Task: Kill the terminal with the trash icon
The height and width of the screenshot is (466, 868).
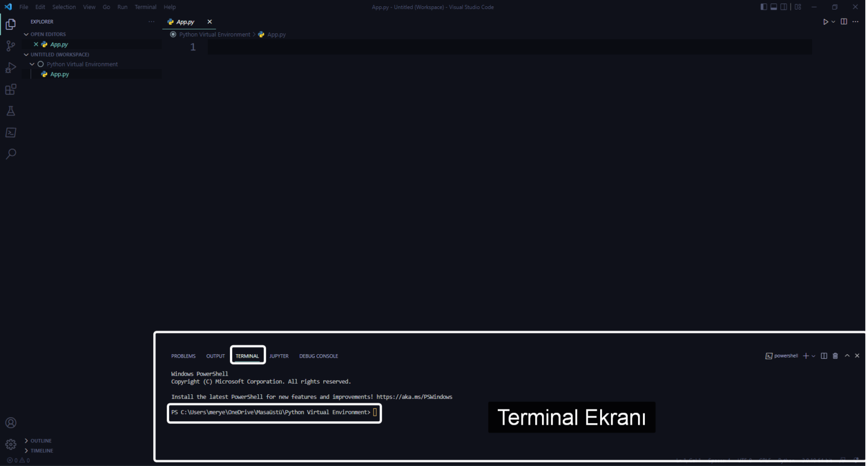Action: tap(835, 355)
